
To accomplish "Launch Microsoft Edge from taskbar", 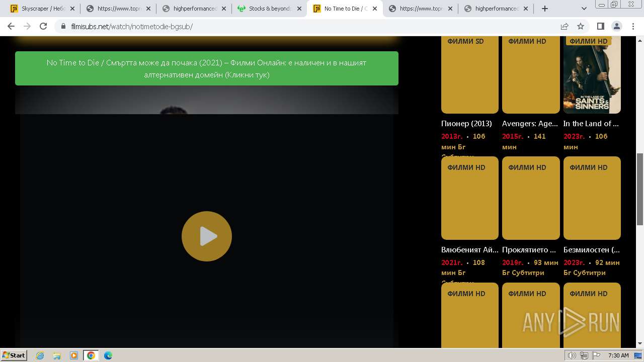I will click(x=108, y=355).
